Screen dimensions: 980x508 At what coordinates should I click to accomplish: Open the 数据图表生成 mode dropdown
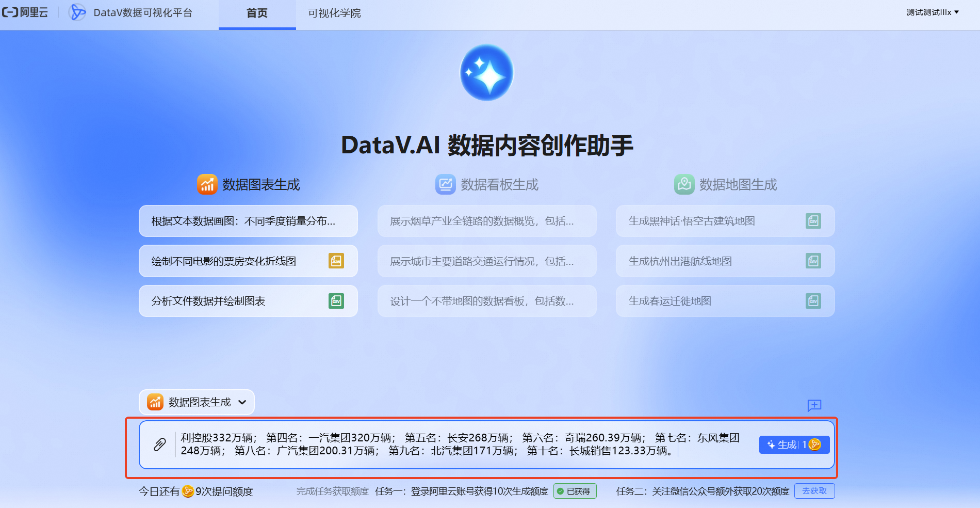[x=197, y=402]
